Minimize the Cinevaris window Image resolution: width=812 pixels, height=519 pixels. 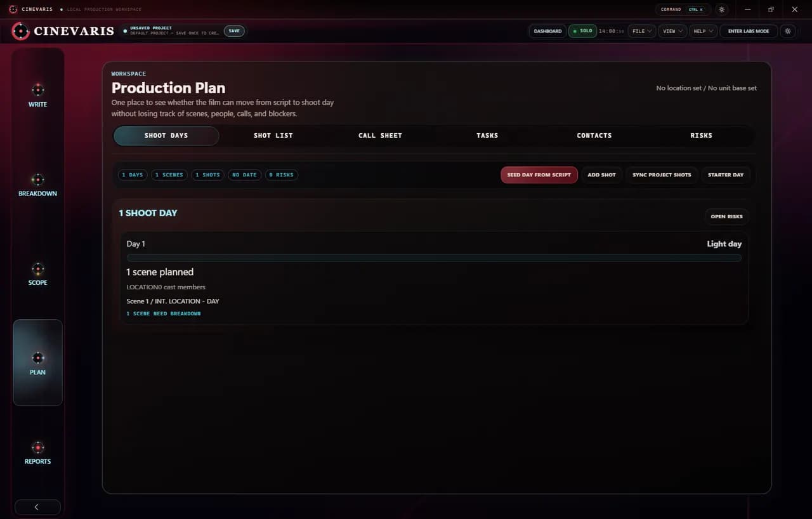[x=748, y=10]
